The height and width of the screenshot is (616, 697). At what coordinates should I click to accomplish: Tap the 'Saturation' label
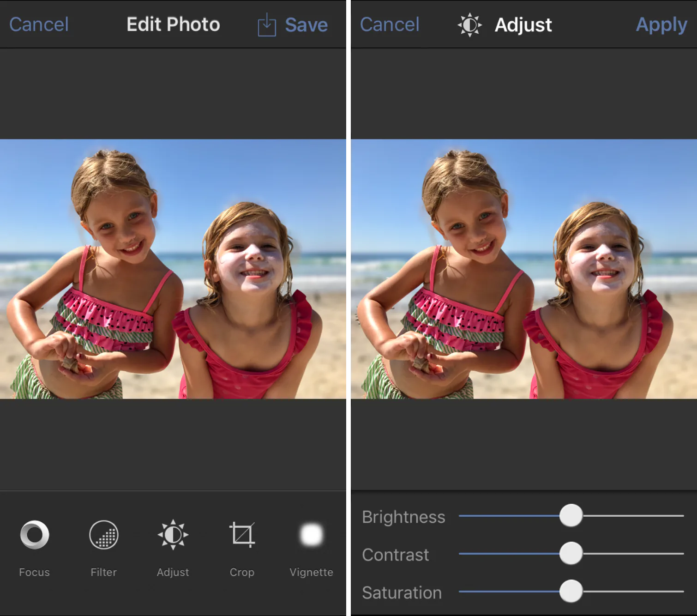point(402,592)
